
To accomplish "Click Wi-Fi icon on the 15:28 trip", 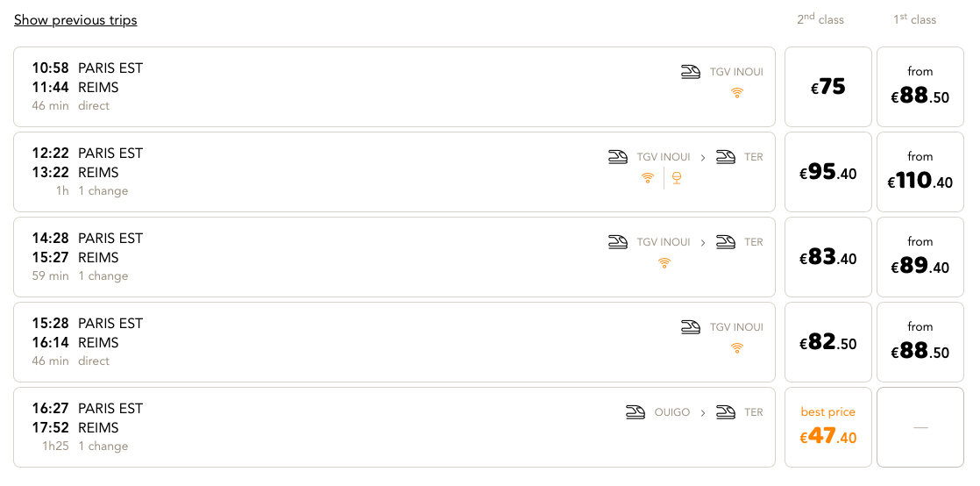I will click(x=737, y=347).
